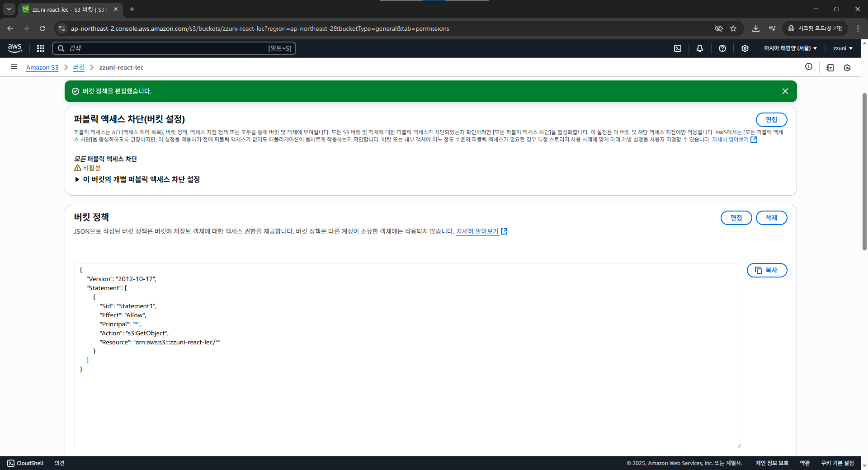Viewport: 868px width, 470px height.
Task: Open the info panel icon
Action: point(809,67)
